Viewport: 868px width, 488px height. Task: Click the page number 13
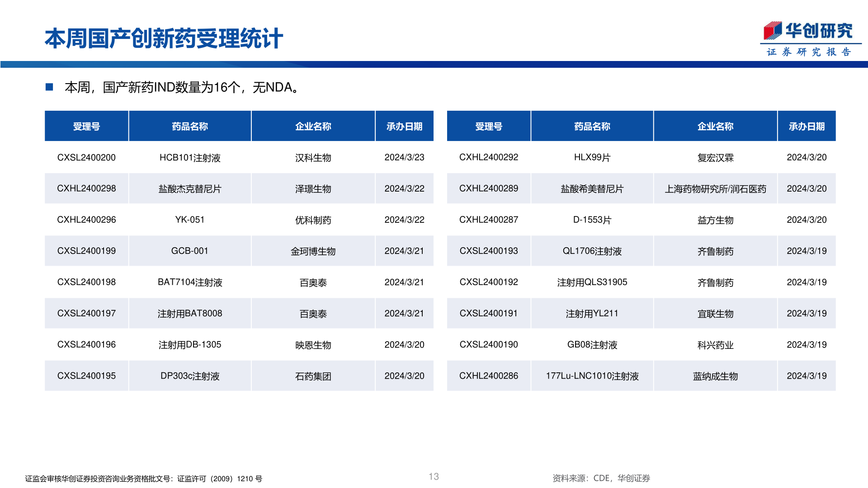click(x=434, y=477)
